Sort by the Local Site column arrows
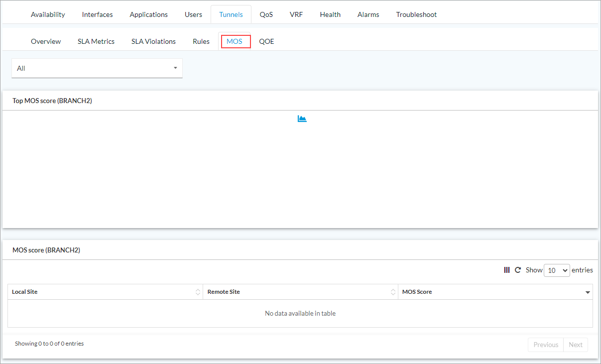Viewport: 601px width, 364px height. coord(198,292)
